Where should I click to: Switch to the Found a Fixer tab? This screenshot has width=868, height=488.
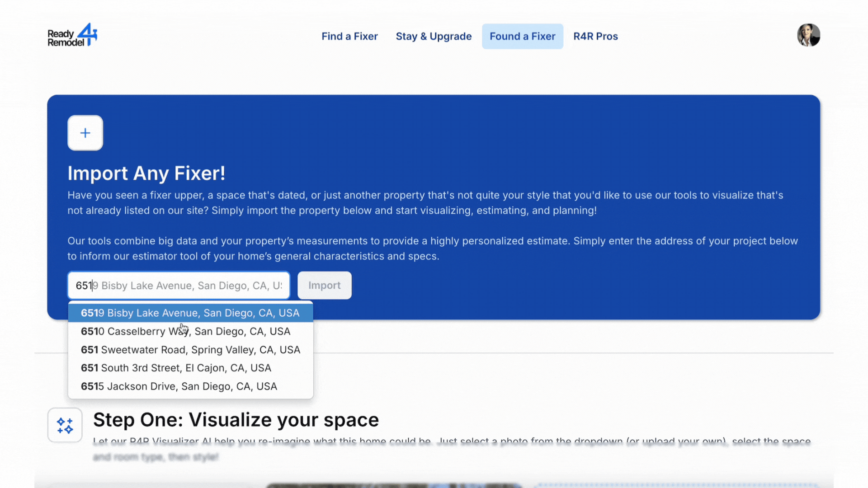(523, 36)
